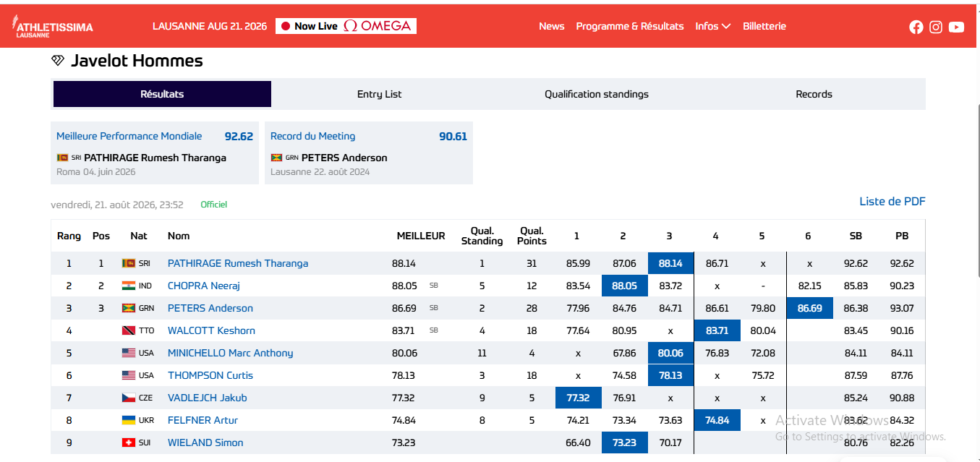Click Sri Lanka flag in PATHIRAGE row

click(x=129, y=263)
